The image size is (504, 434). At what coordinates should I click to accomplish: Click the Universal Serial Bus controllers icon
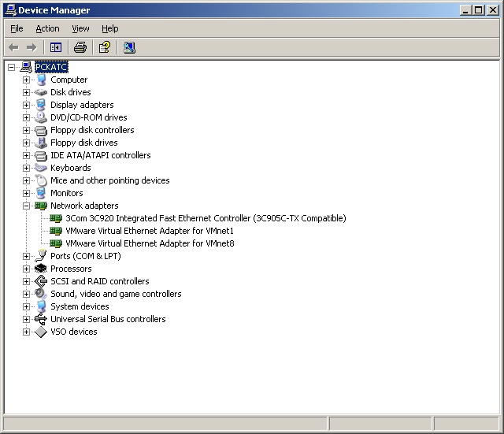(41, 319)
